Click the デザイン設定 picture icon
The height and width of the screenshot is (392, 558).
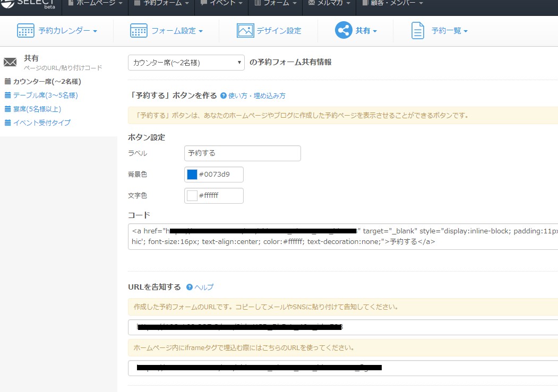[x=245, y=30]
